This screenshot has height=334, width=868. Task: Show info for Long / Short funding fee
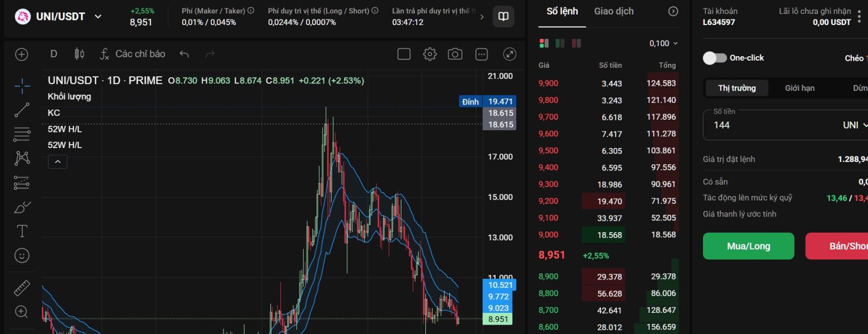tap(375, 11)
